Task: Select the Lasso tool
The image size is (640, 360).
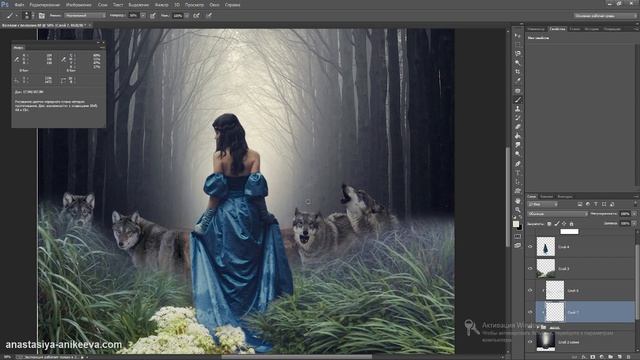Action: pyautogui.click(x=518, y=53)
